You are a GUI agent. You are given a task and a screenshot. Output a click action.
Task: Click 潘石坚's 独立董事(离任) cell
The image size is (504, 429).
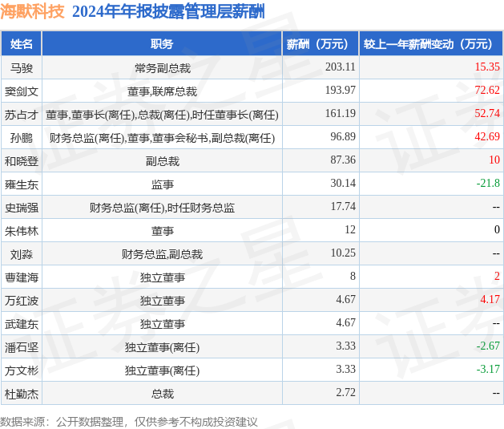[x=163, y=347]
